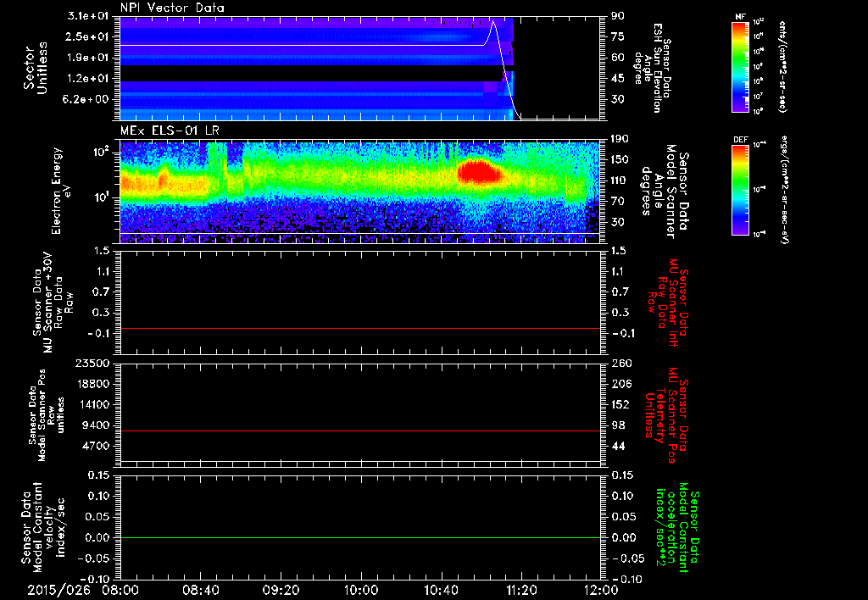Select the 'NPI Vector Data' panel title
This screenshot has height=600, width=868.
(x=172, y=8)
